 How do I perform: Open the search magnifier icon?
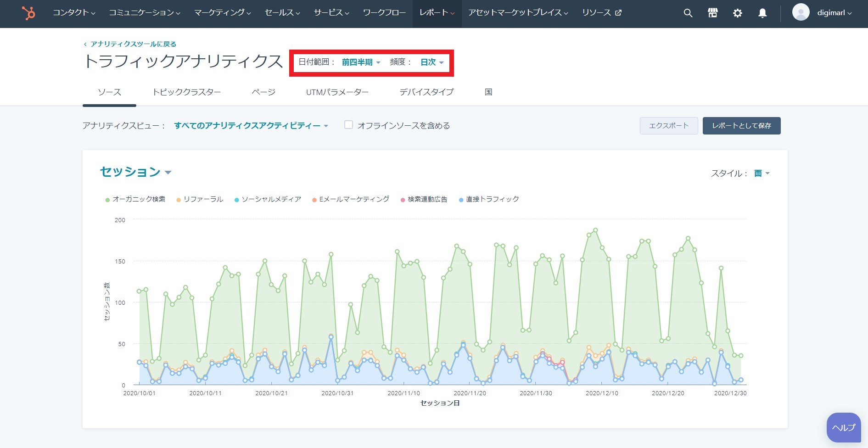pos(688,13)
